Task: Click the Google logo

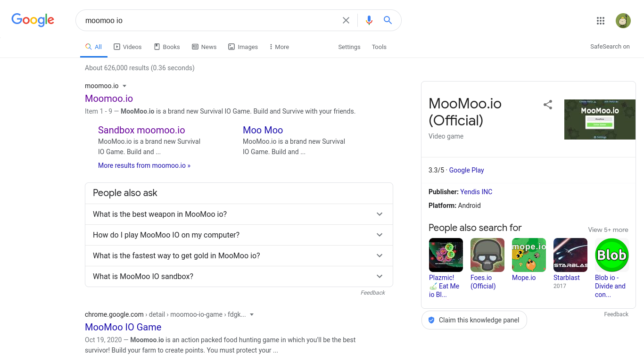Action: coord(33,20)
